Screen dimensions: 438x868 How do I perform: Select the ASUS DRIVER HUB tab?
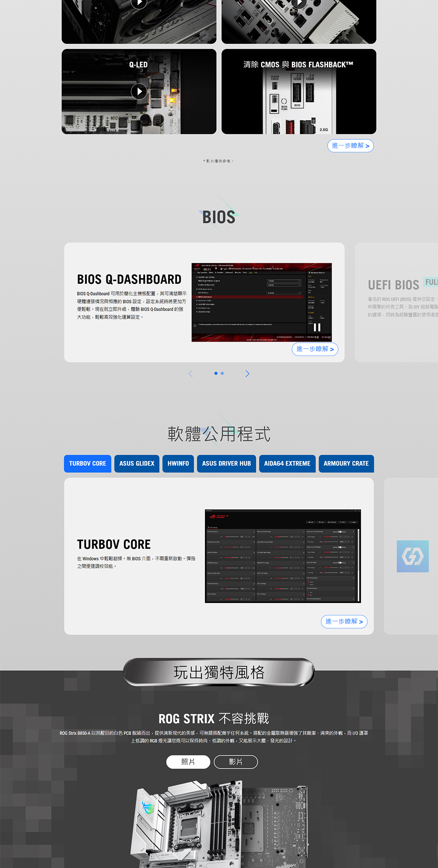click(226, 463)
